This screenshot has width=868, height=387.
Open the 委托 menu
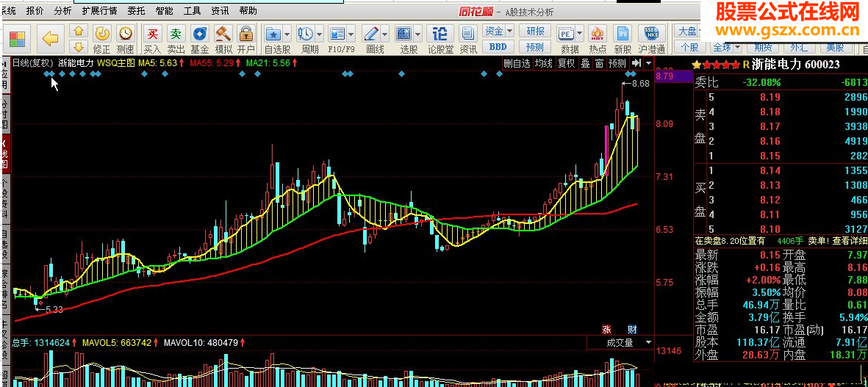pyautogui.click(x=136, y=10)
